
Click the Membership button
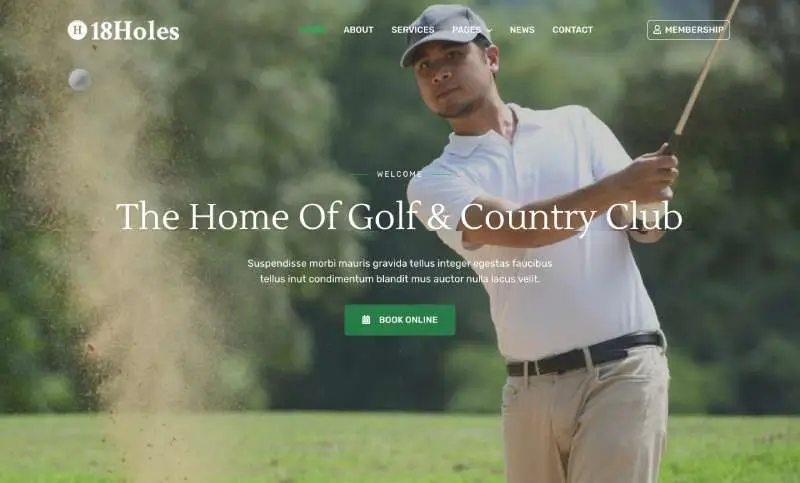pos(688,30)
